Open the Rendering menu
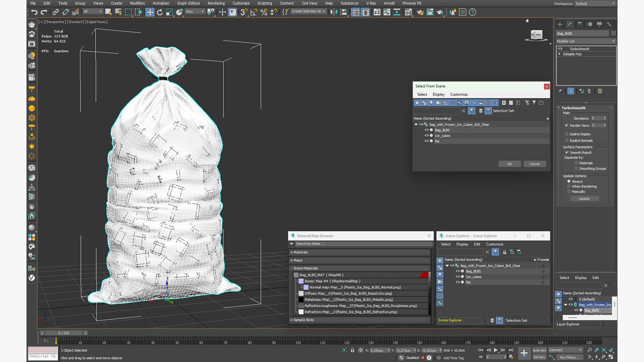Screen dimensions: 644x362 point(216,3)
